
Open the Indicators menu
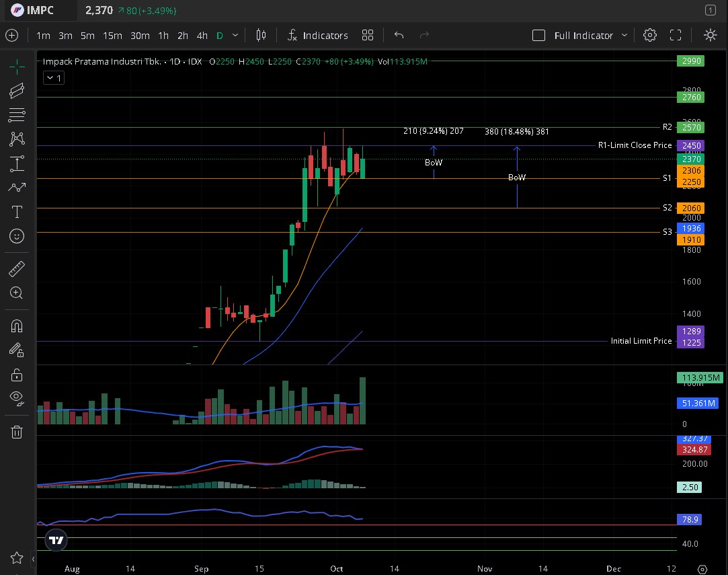[317, 36]
